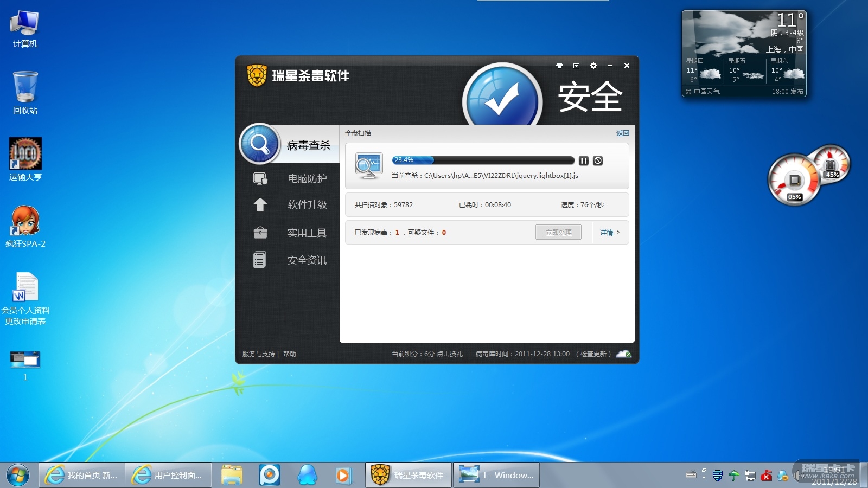Image resolution: width=868 pixels, height=488 pixels.
Task: Click the 速度：76个/秒 text
Action: (x=582, y=205)
